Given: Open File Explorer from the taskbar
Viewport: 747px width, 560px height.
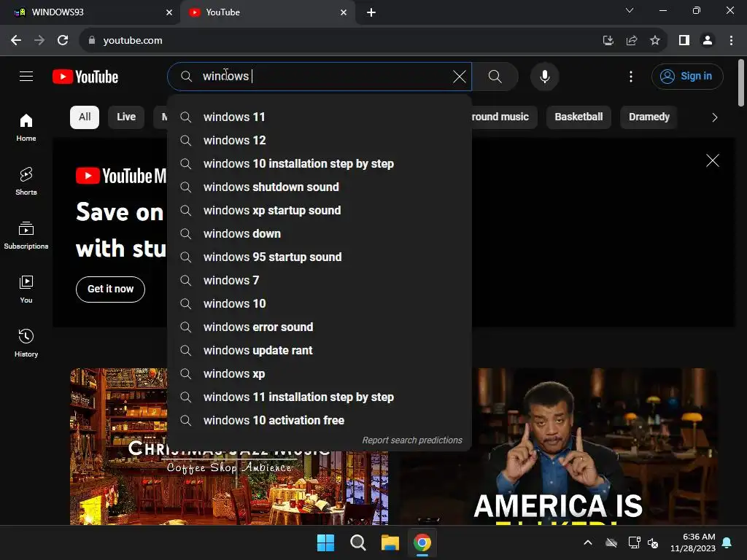Looking at the screenshot, I should pyautogui.click(x=390, y=542).
